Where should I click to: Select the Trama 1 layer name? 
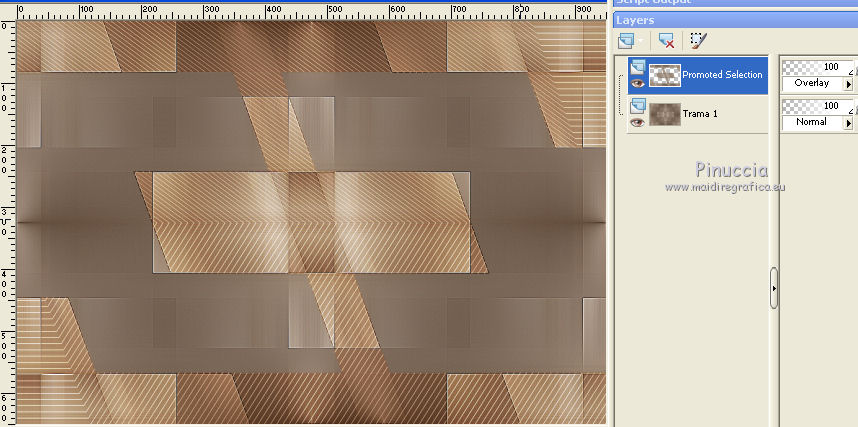click(700, 114)
